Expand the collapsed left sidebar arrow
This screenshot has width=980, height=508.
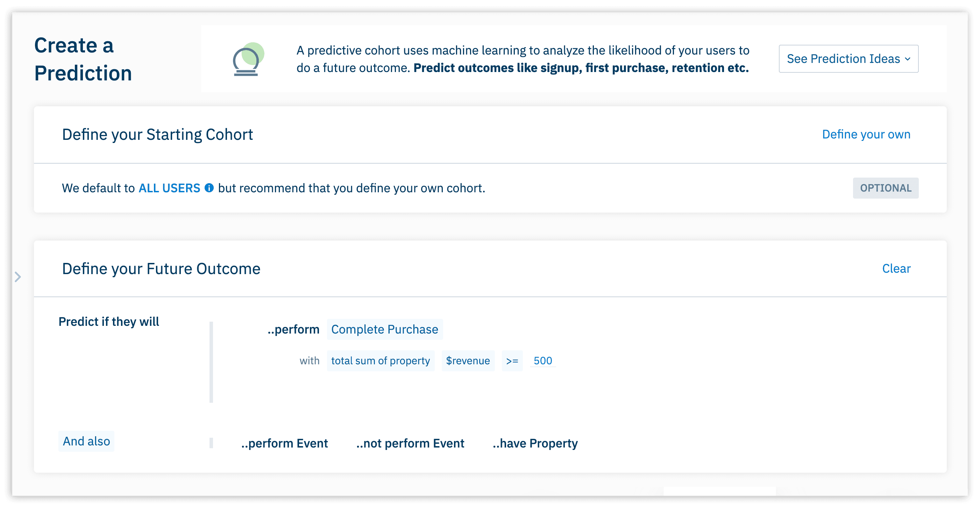click(x=18, y=277)
